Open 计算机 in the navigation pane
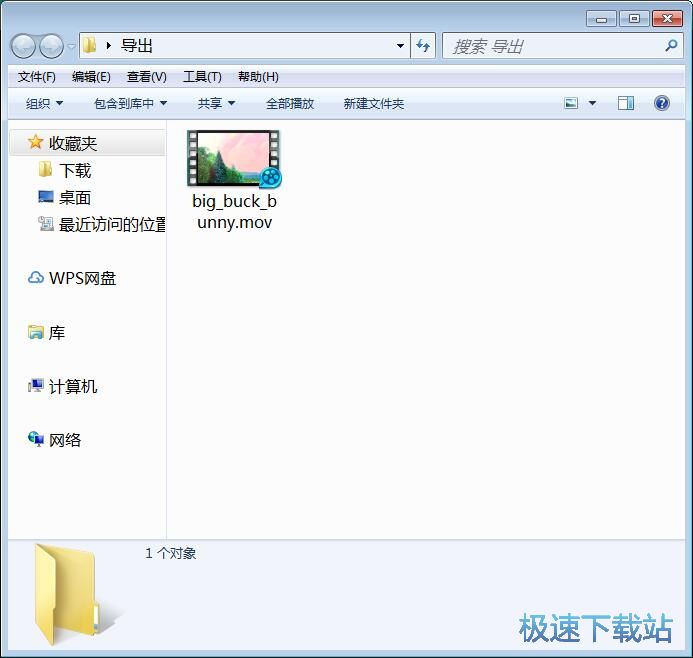 coord(72,387)
